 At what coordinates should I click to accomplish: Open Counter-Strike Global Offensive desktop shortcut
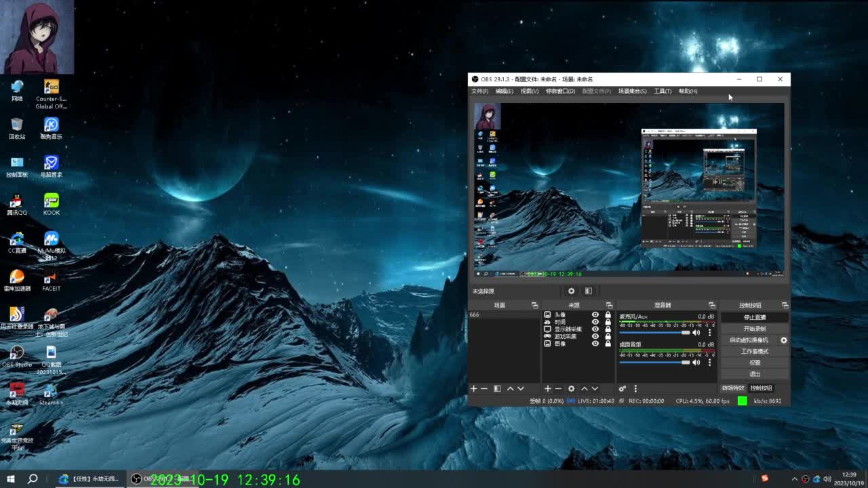[x=52, y=94]
